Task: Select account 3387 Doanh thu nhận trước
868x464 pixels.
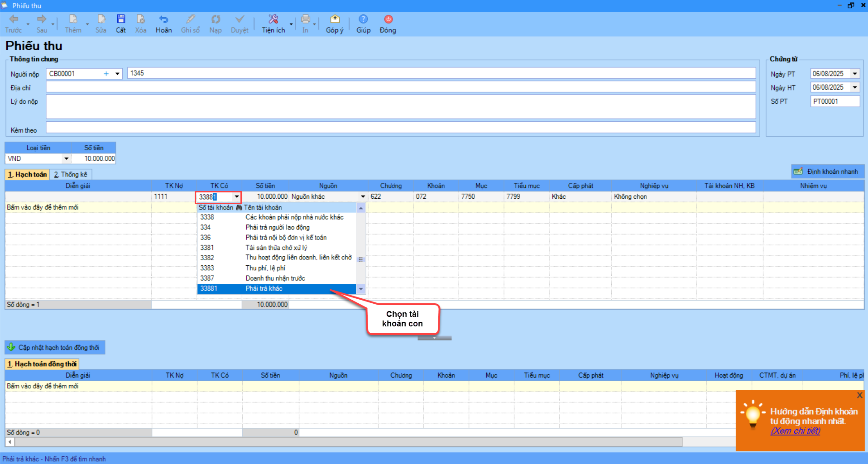Action: pos(277,278)
